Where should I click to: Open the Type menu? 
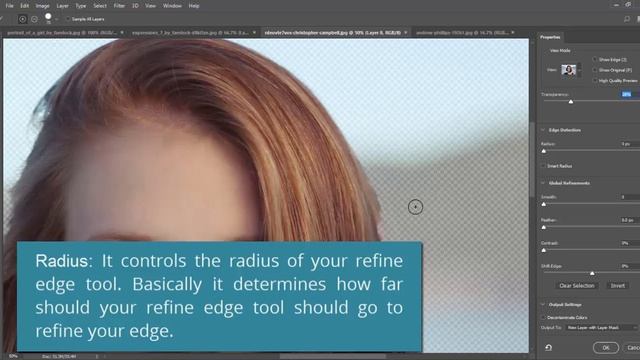point(81,6)
